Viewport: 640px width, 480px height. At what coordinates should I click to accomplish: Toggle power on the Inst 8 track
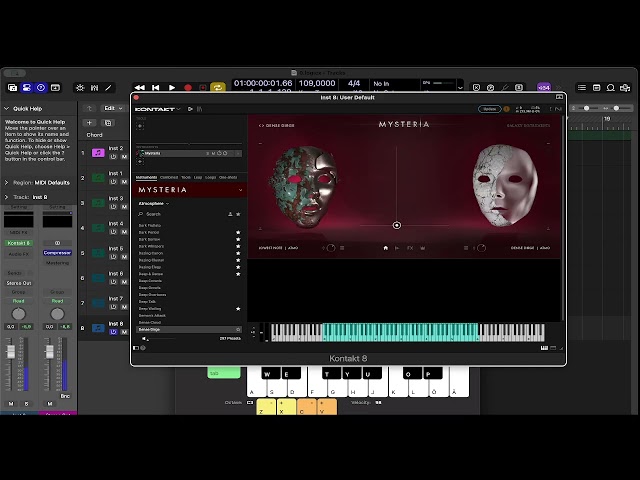pos(113,332)
